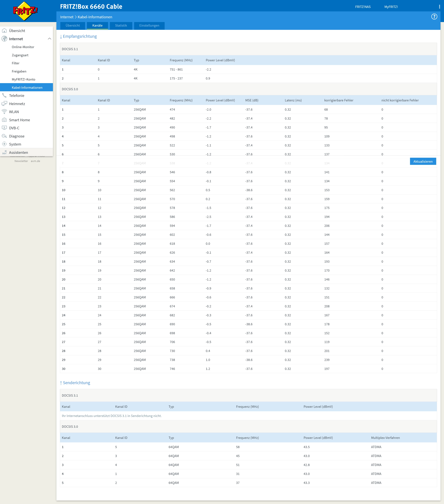The height and width of the screenshot is (504, 444).
Task: Collapse the Internet menu chevron
Action: (x=49, y=39)
